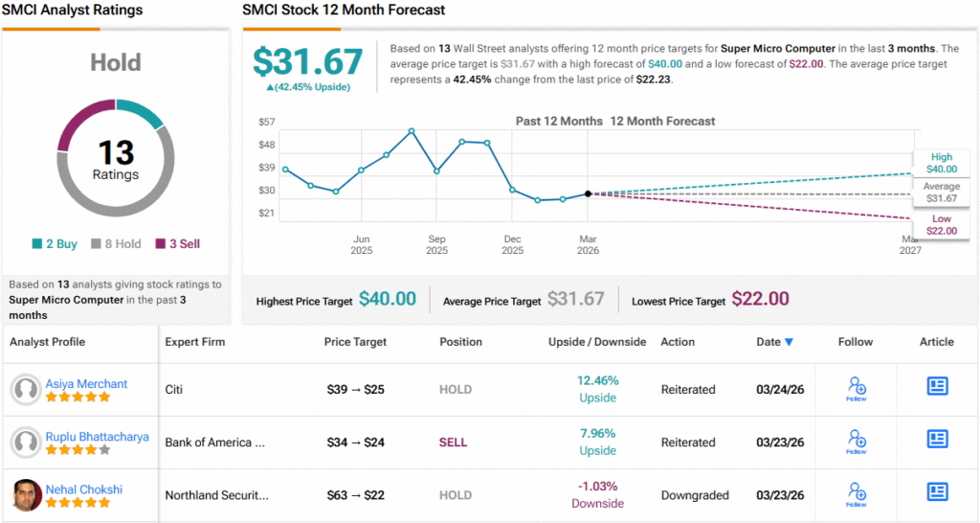
Task: Click the purple Sell legend swatch
Action: pos(161,244)
